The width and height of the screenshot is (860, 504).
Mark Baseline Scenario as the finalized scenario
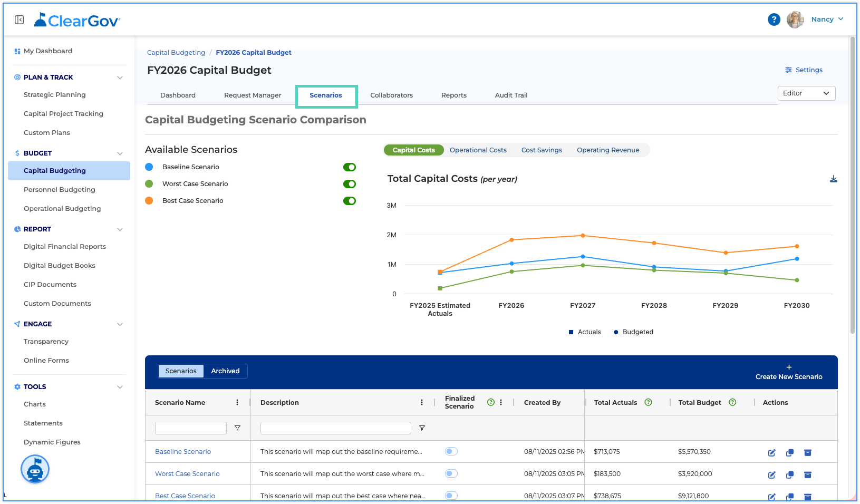451,451
